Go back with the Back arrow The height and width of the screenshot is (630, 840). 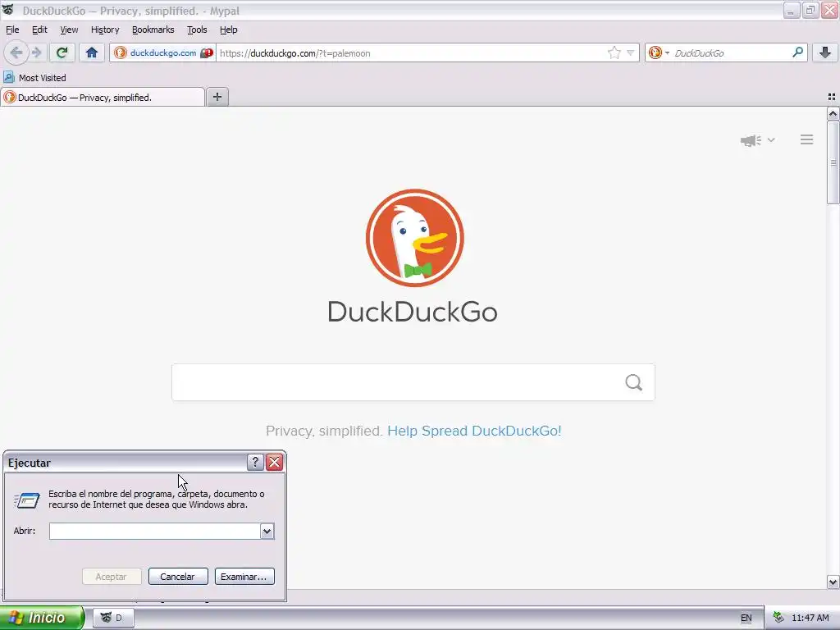click(16, 52)
